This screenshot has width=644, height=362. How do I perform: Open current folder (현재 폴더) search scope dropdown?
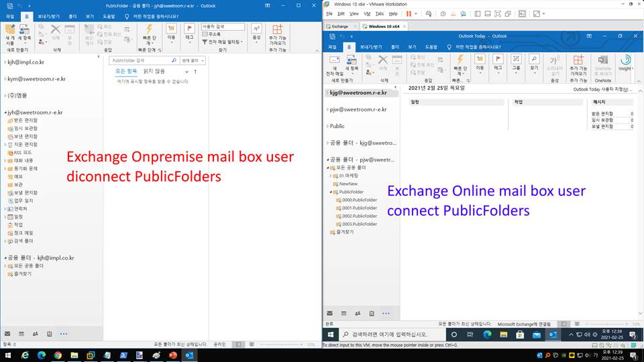pos(193,60)
